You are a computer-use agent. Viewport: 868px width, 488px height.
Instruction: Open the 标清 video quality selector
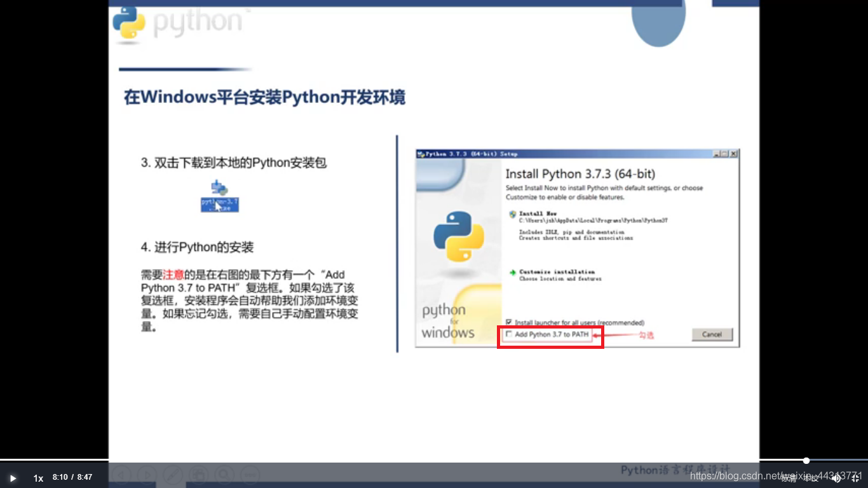point(789,478)
